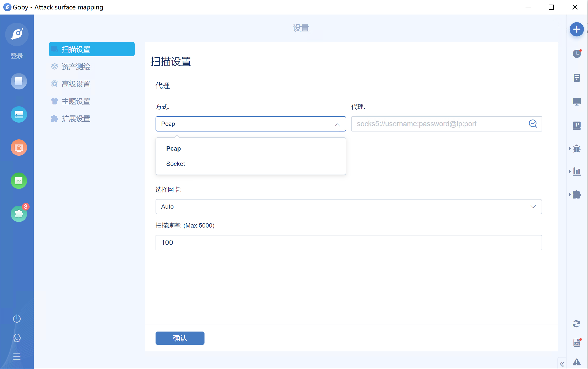588x369 pixels.
Task: Select the Socket option
Action: click(251, 164)
